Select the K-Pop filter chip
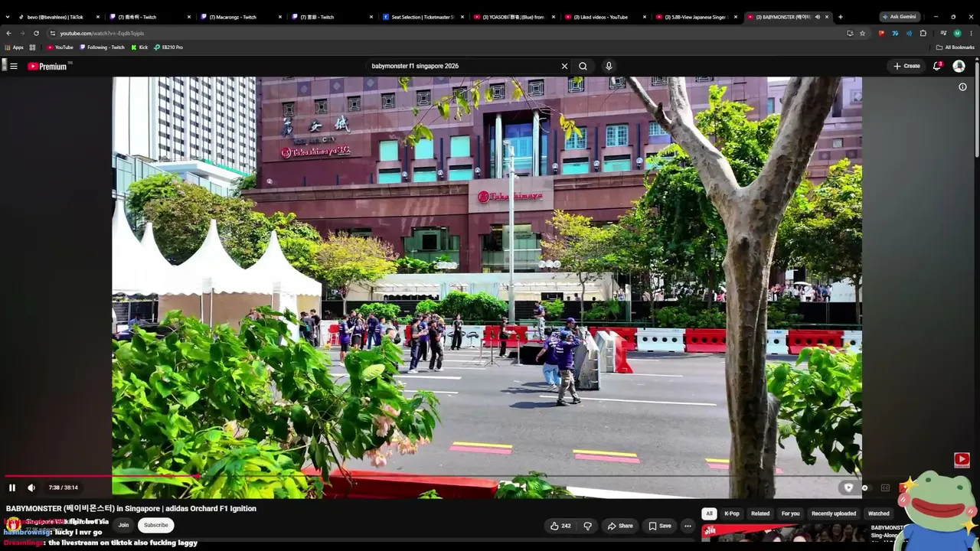Image resolution: width=980 pixels, height=551 pixels. click(732, 514)
